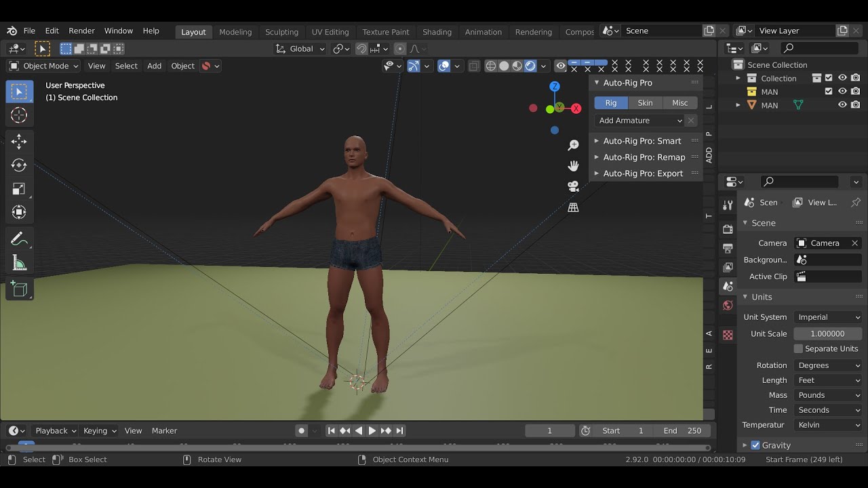Screen dimensions: 868x488
Task: Pick the Measure tool
Action: (19, 263)
